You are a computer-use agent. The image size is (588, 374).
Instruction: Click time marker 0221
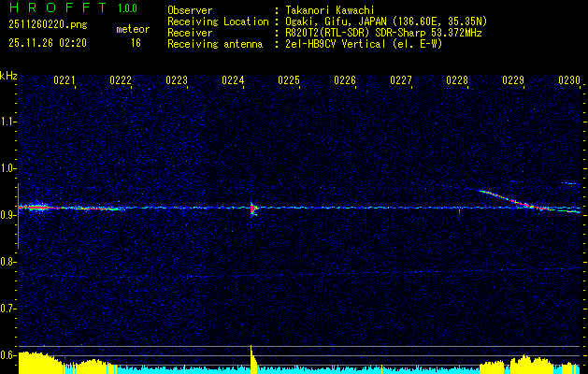coord(65,80)
